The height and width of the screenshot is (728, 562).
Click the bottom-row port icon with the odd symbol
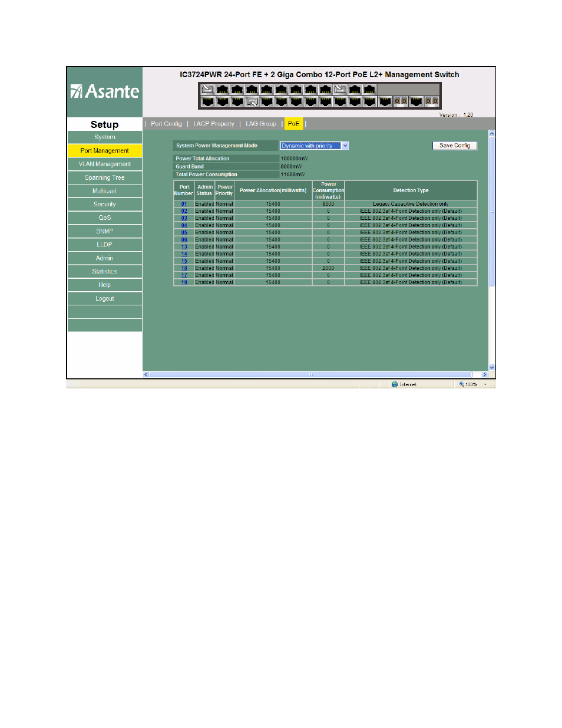tap(252, 101)
